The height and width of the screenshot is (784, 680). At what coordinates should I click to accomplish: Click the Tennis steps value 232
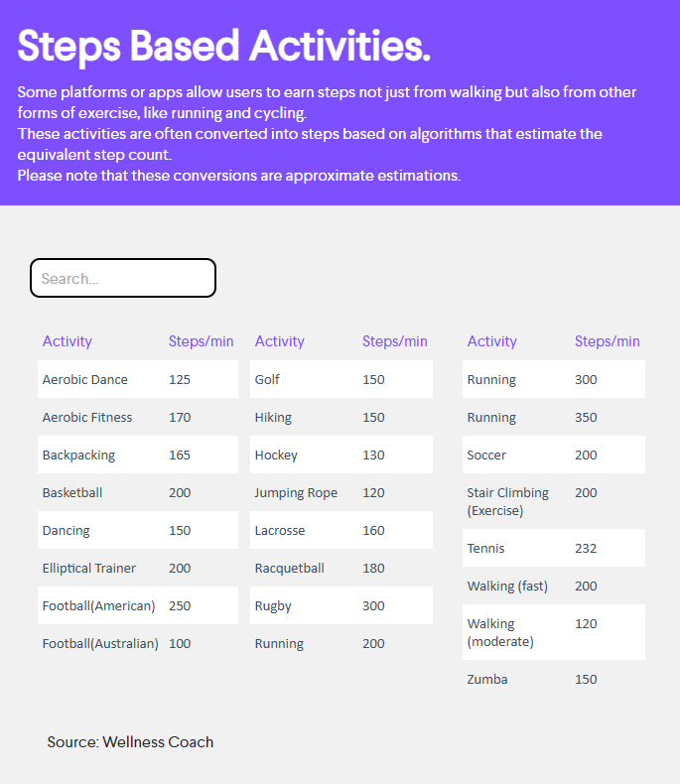pyautogui.click(x=586, y=548)
